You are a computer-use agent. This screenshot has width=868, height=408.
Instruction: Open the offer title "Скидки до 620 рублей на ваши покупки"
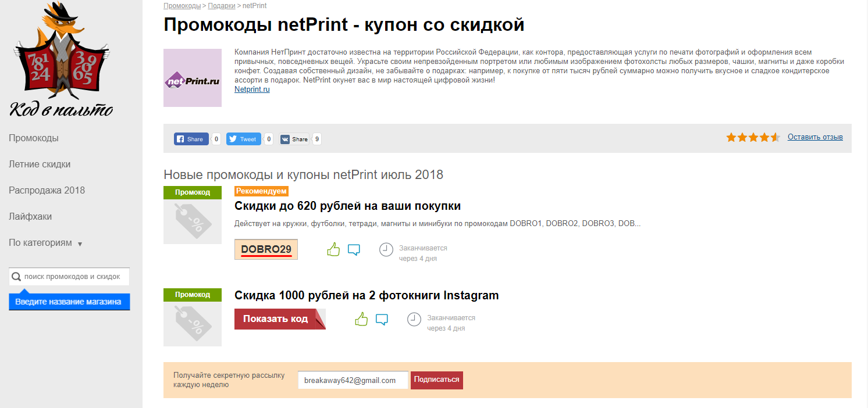click(347, 206)
